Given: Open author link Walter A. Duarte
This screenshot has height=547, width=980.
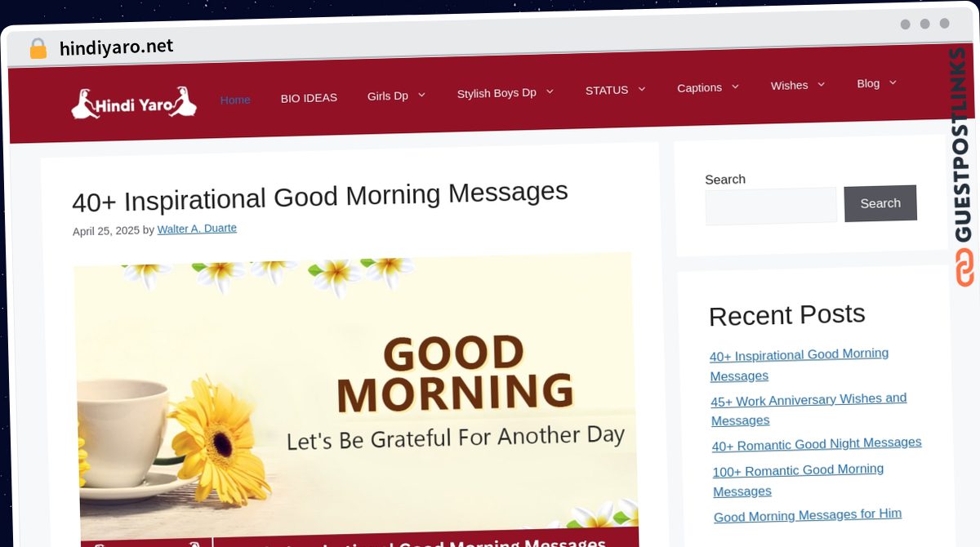Looking at the screenshot, I should (197, 229).
